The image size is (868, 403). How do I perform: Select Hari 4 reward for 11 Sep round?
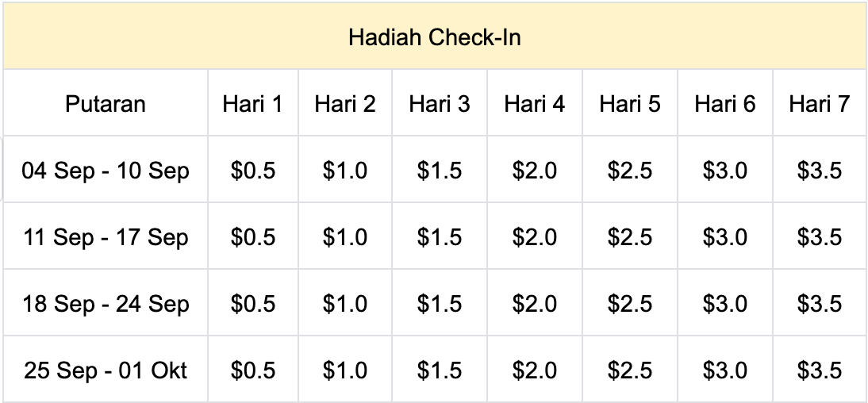pos(535,237)
